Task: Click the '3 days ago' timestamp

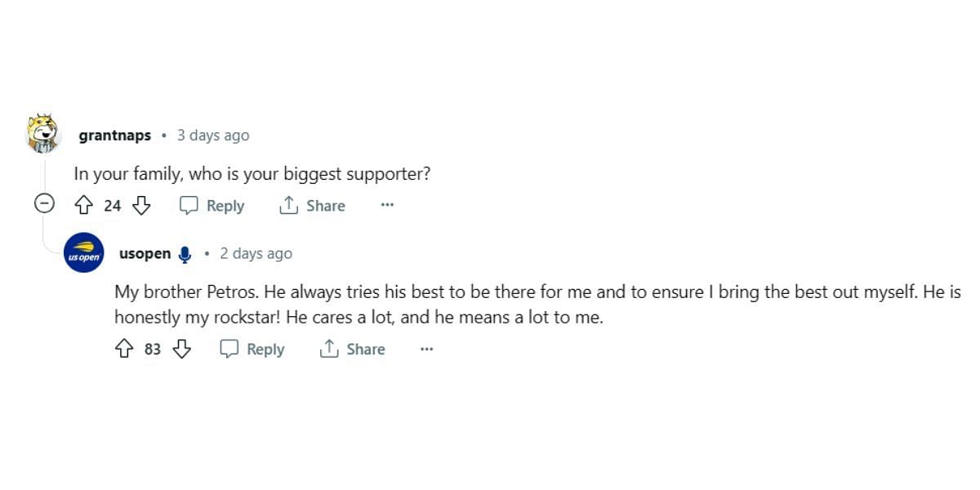Action: 213,136
